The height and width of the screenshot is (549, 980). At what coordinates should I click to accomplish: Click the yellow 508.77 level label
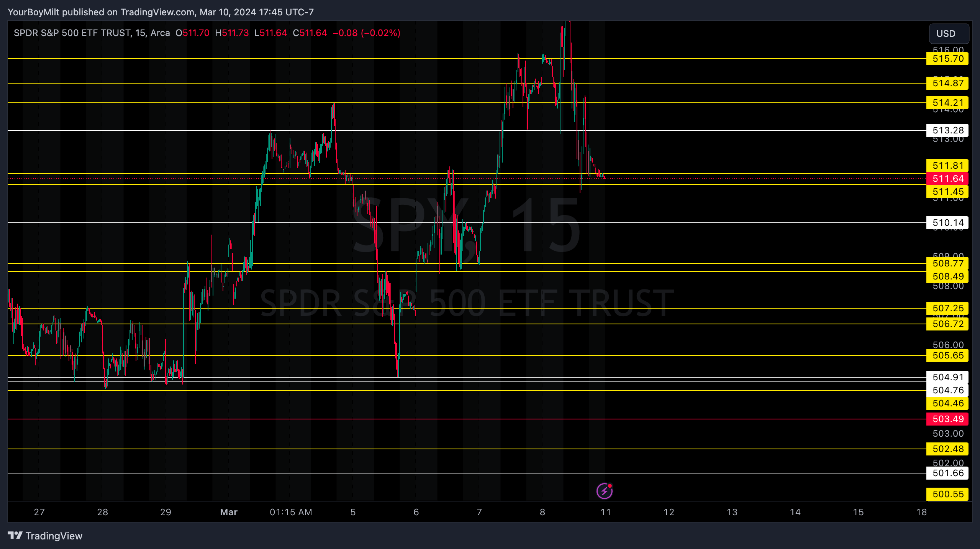[947, 263]
